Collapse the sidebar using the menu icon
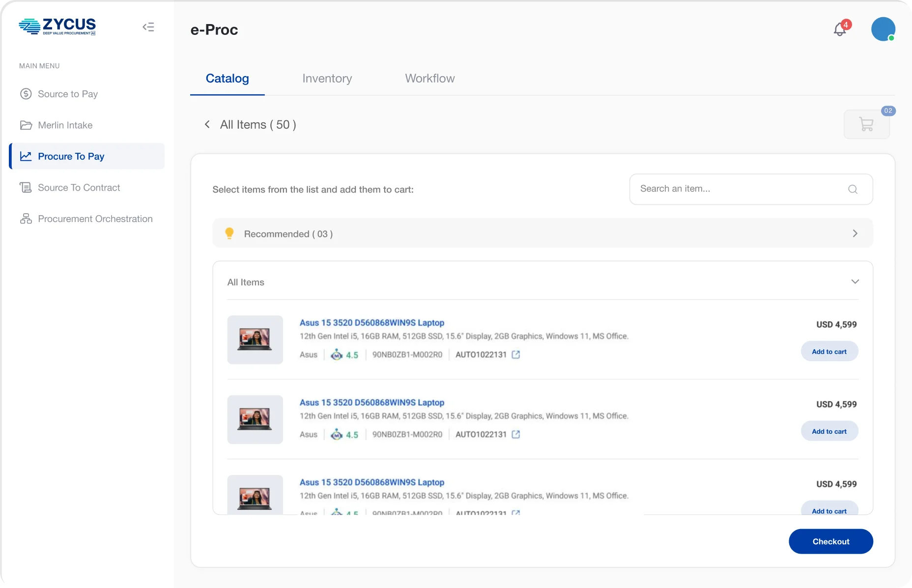Screen dimensions: 912x588 tap(148, 27)
